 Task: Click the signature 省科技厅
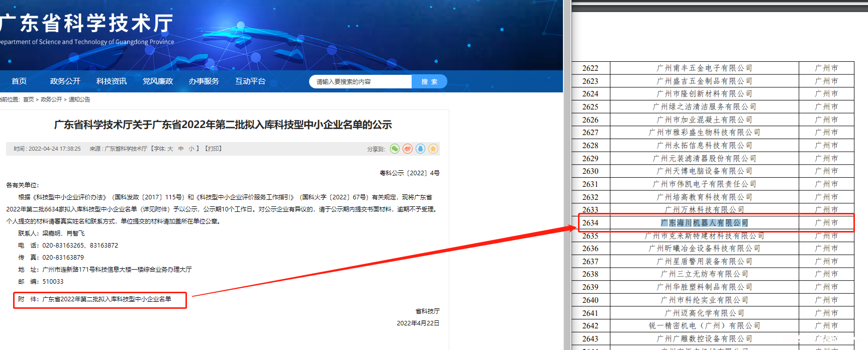point(428,311)
